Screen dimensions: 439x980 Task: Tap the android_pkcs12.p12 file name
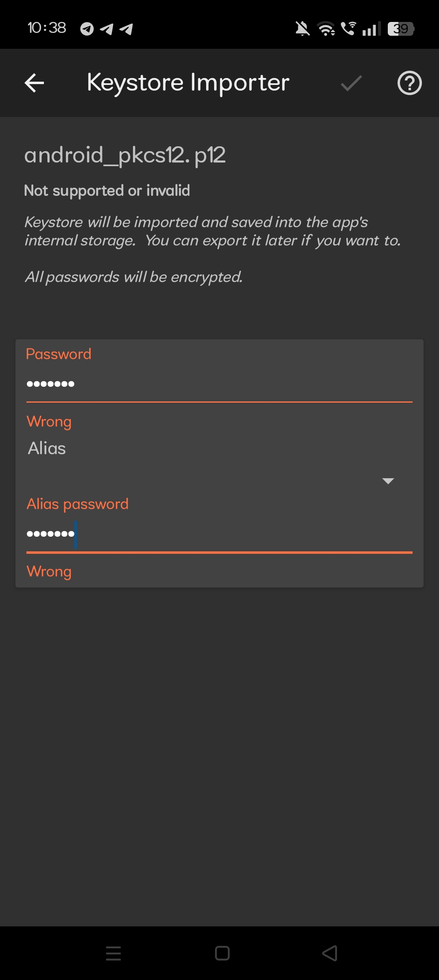tap(125, 155)
